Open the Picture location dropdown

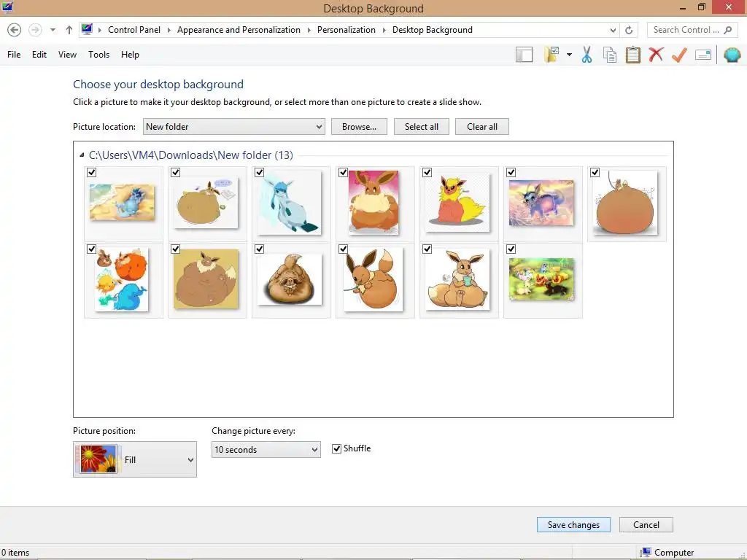234,127
